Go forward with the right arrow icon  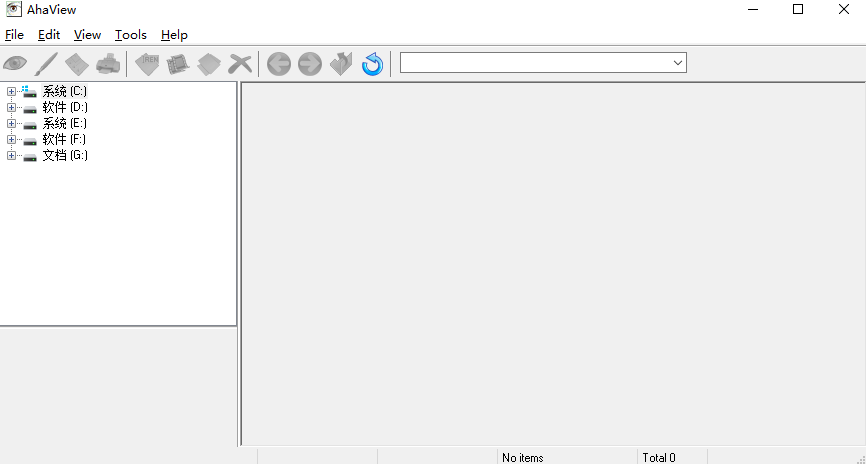[310, 64]
